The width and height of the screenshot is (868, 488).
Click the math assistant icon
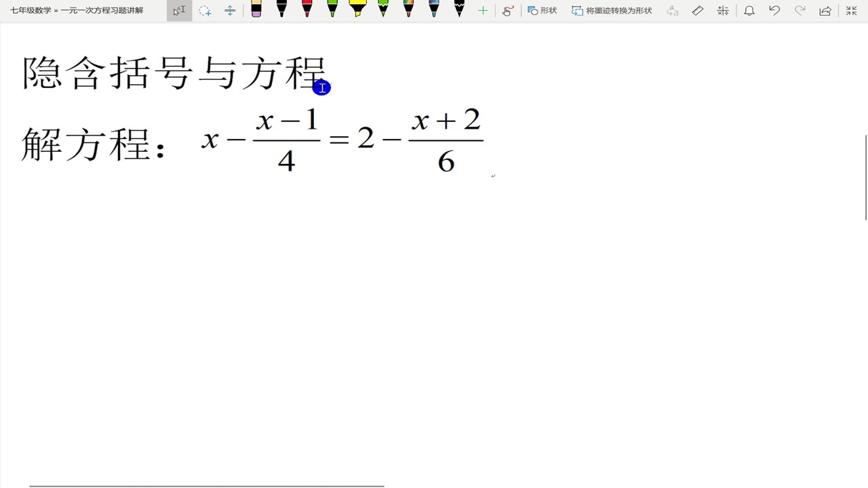pyautogui.click(x=723, y=11)
